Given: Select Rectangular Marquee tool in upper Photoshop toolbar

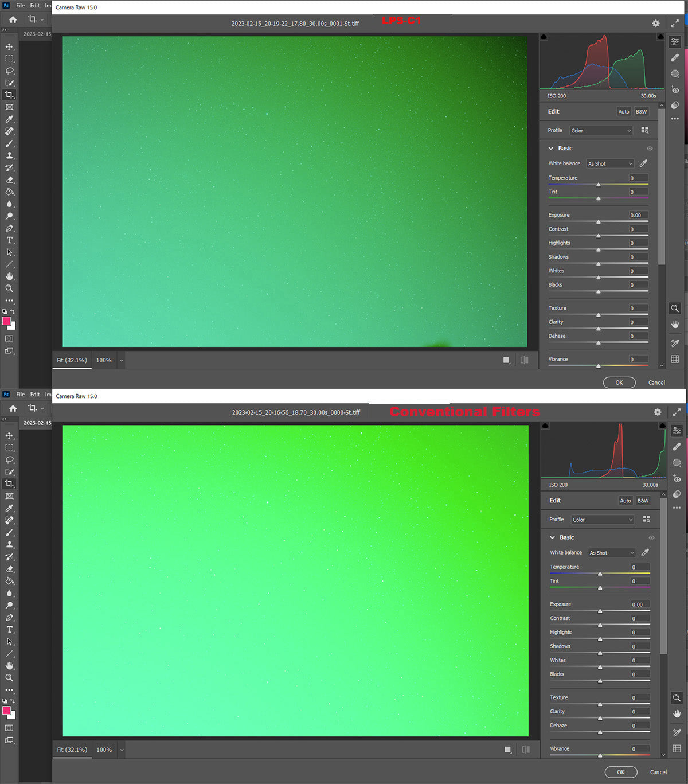Looking at the screenshot, I should tap(9, 58).
